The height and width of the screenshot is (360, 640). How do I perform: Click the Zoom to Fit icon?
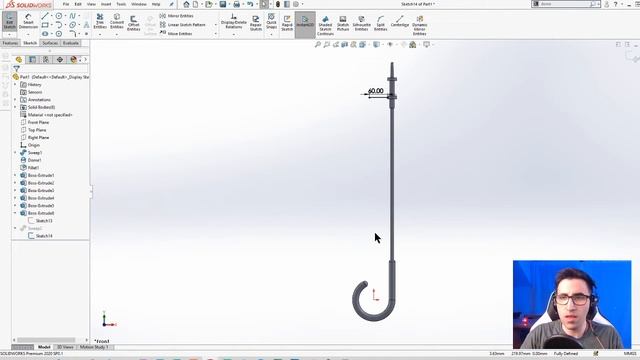[x=318, y=44]
